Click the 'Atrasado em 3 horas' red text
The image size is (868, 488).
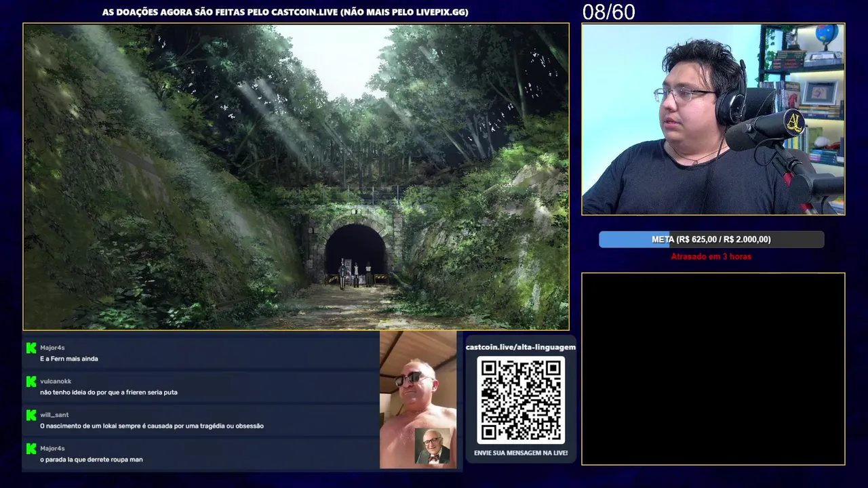(x=711, y=257)
